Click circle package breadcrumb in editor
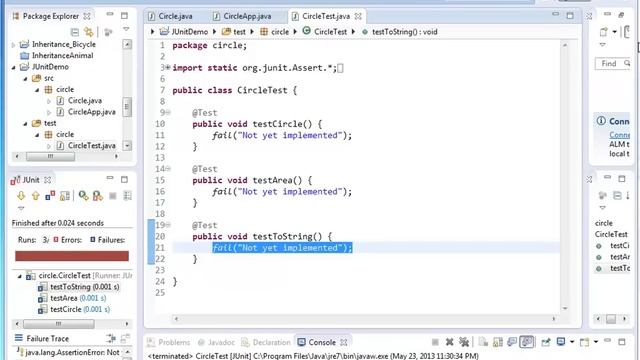The image size is (640, 360). 280,32
